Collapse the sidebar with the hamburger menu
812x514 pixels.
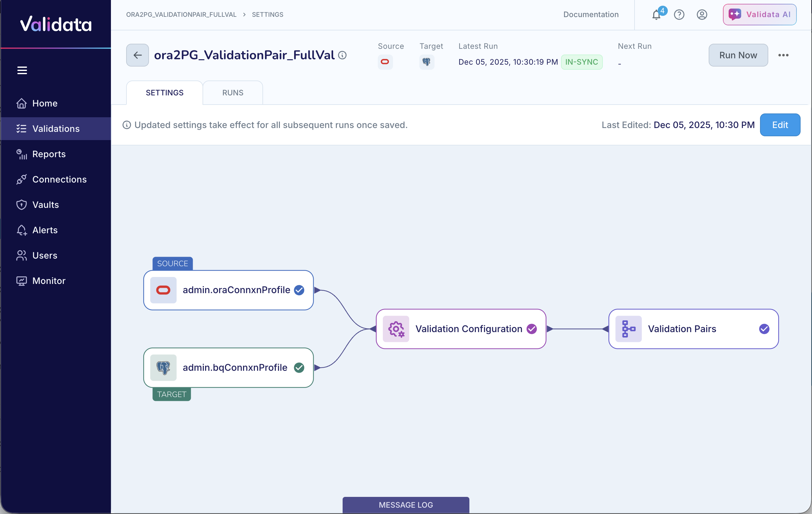22,70
